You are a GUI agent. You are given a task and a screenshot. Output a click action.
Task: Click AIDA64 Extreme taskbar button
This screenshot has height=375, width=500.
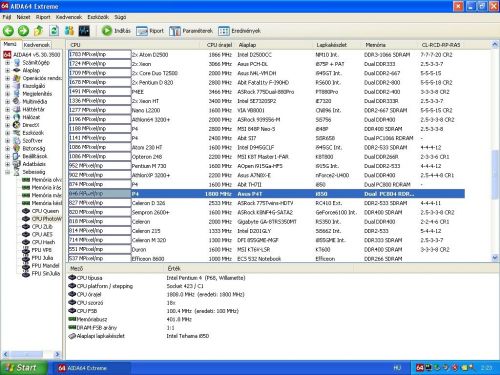(91, 368)
